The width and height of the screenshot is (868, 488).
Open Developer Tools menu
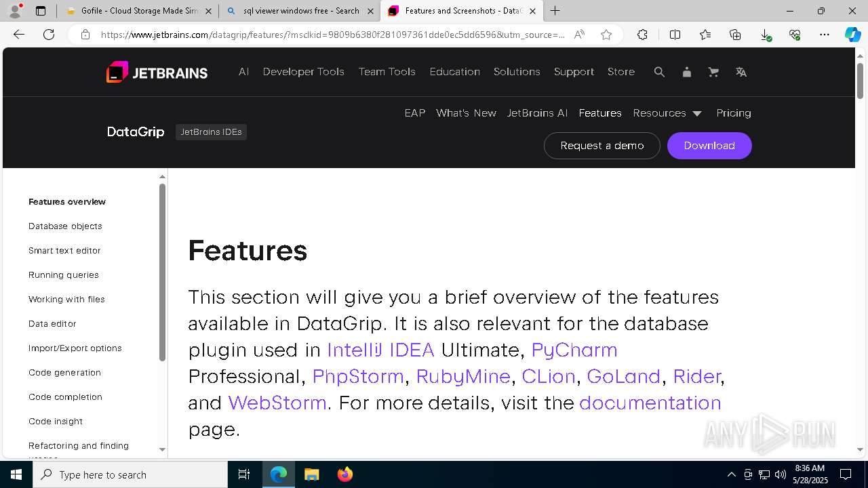pyautogui.click(x=303, y=72)
